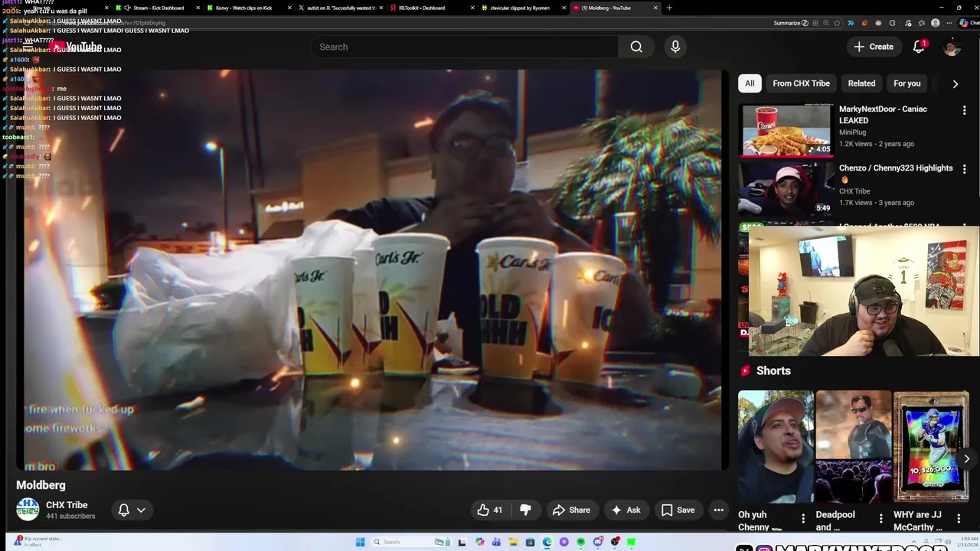Select the For you filter chip
This screenshot has width=980, height=551.
(907, 83)
